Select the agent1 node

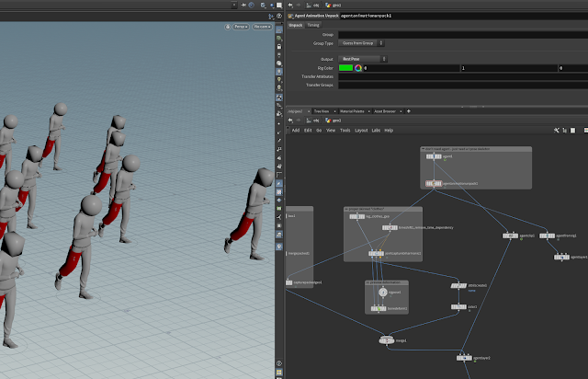[434, 156]
